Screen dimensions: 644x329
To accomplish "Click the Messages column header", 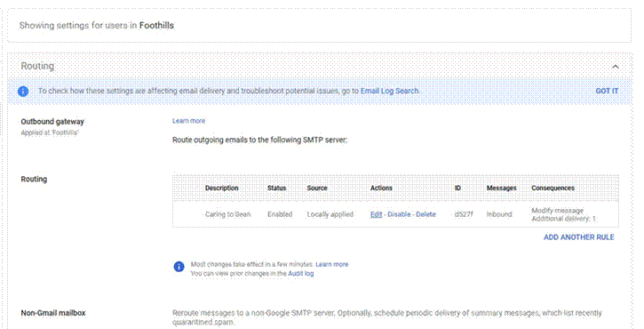I will (502, 188).
